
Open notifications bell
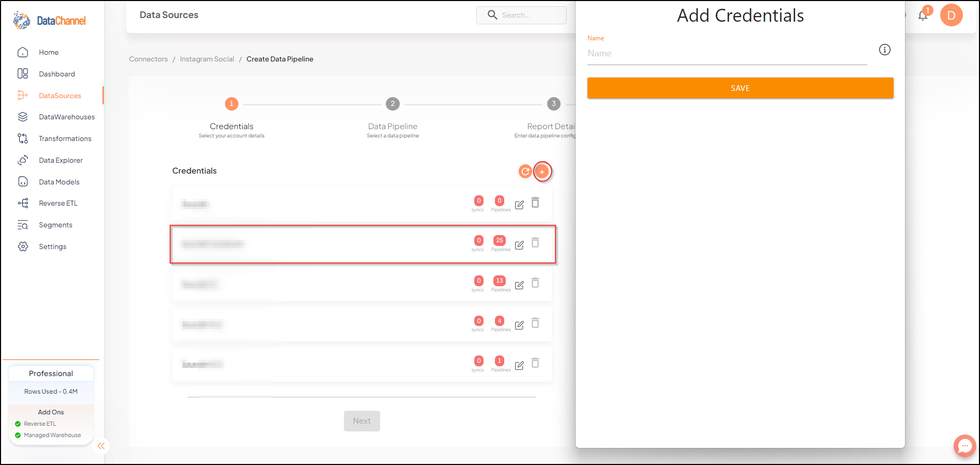(x=923, y=15)
